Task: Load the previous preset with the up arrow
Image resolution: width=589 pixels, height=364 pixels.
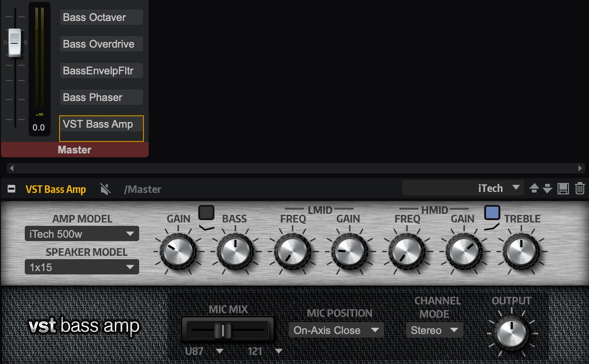Action: (x=534, y=189)
